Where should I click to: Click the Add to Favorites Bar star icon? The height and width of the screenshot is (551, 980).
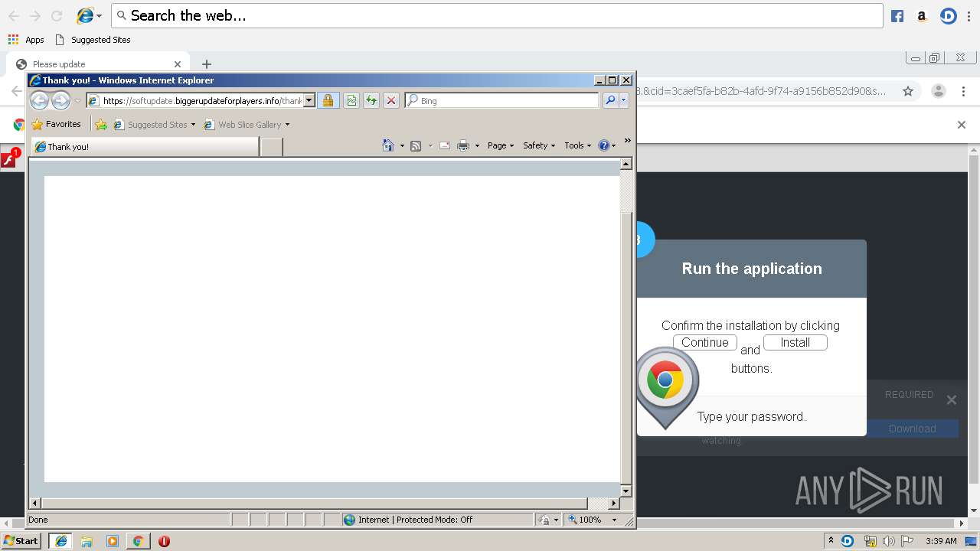click(x=100, y=124)
